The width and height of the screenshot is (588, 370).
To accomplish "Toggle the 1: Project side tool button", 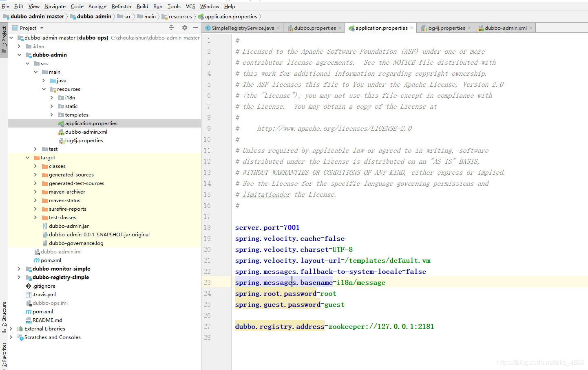I will [x=4, y=40].
